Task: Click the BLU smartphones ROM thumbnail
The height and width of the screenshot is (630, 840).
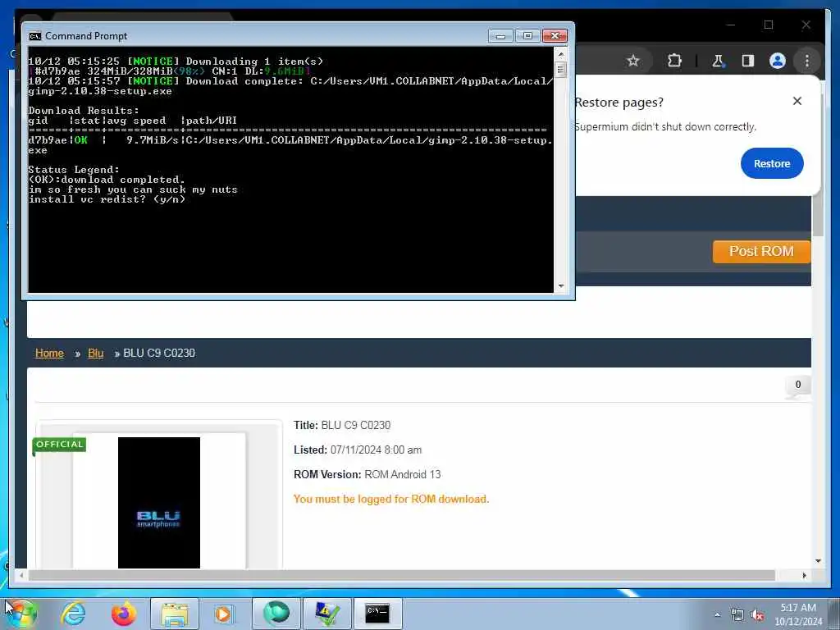Action: [159, 503]
